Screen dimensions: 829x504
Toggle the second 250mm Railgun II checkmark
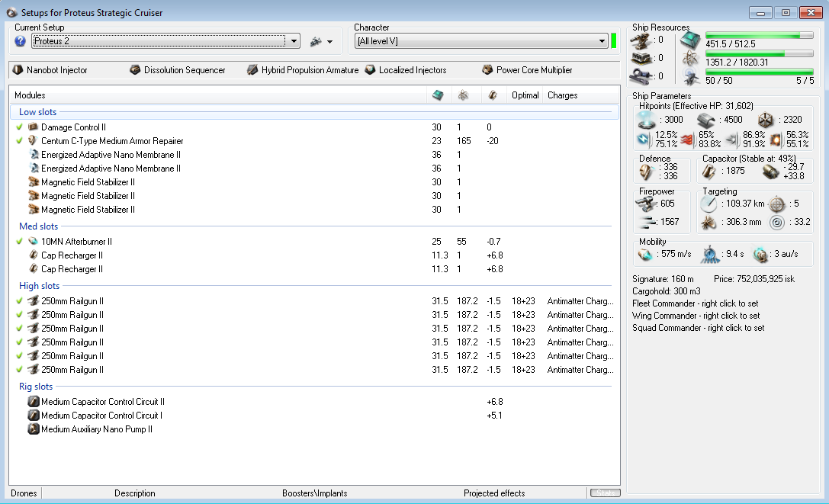coord(20,315)
